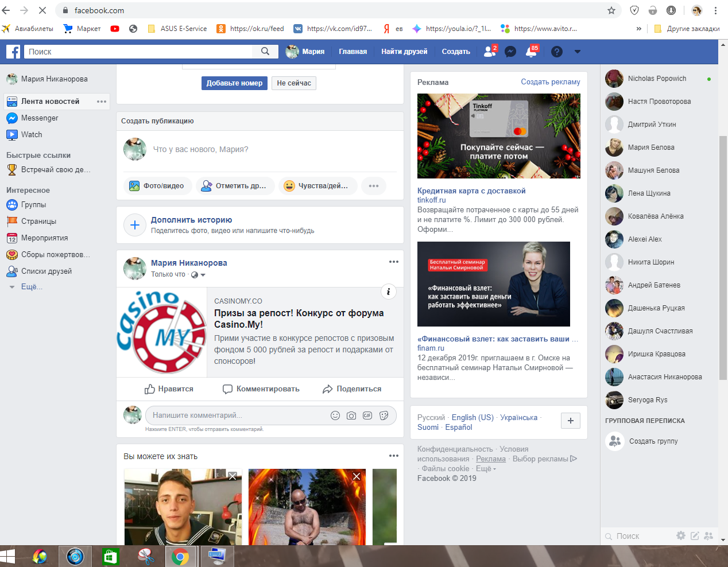Open notifications bell with 85 badge

click(x=531, y=52)
